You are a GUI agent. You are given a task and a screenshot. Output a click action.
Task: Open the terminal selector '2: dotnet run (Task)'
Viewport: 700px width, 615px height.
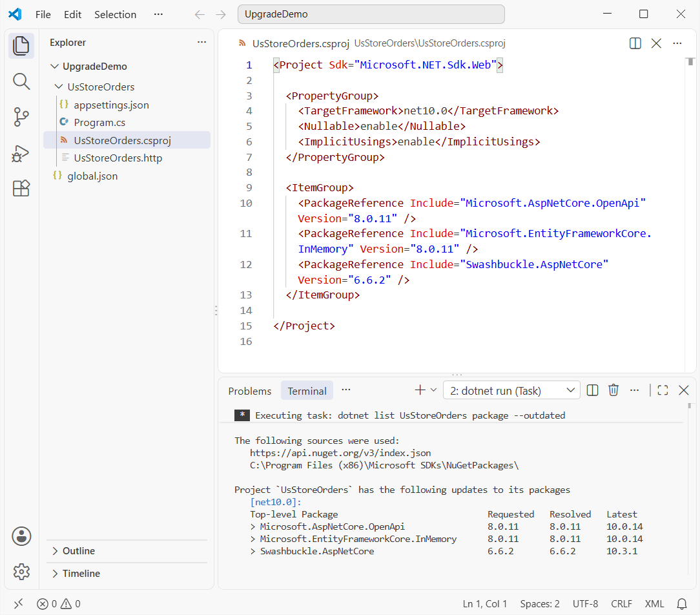[x=511, y=391]
